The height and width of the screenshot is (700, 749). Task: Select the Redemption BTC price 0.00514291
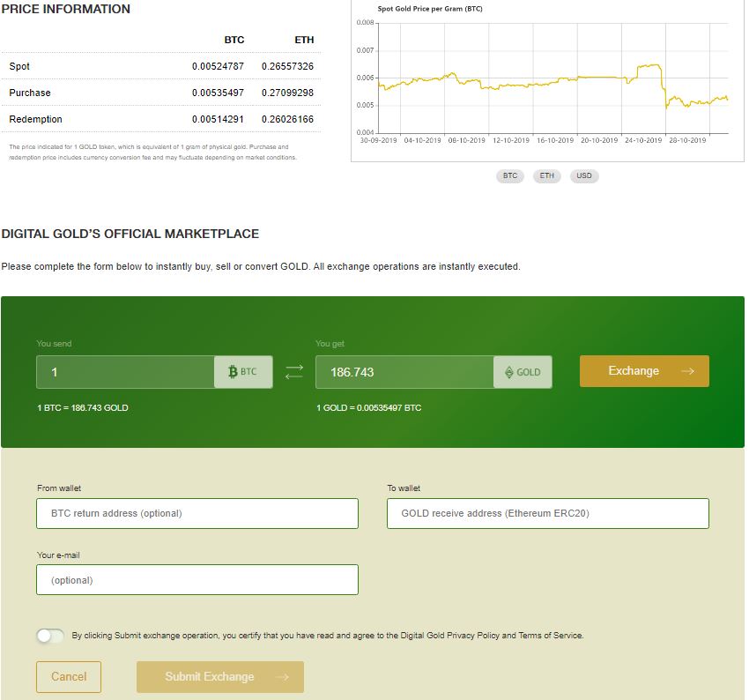pyautogui.click(x=218, y=119)
